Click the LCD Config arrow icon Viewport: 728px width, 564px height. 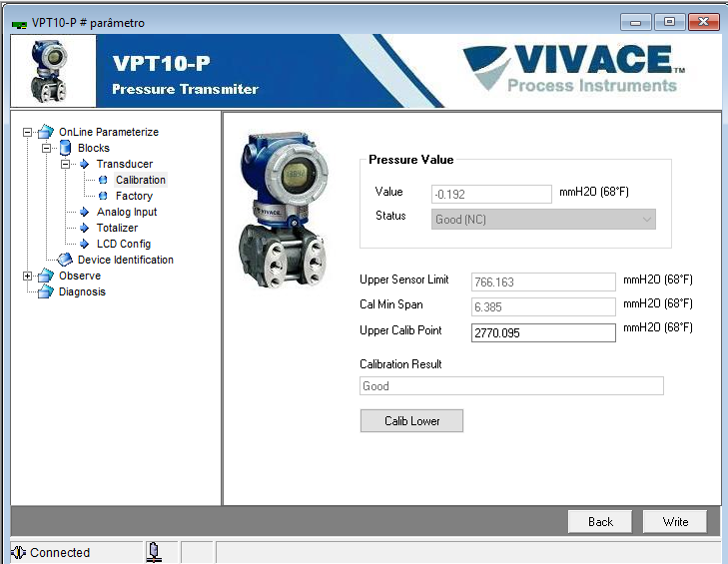(85, 244)
